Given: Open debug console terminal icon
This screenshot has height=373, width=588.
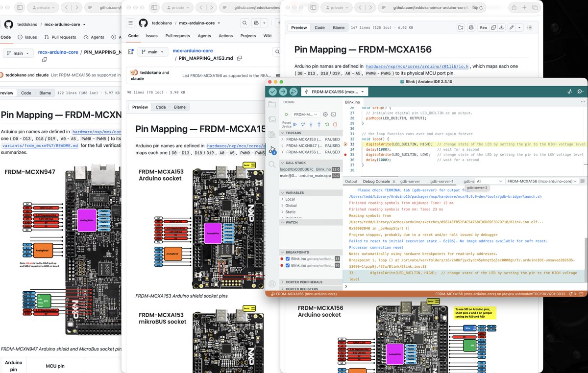Looking at the screenshot, I should click(x=334, y=114).
